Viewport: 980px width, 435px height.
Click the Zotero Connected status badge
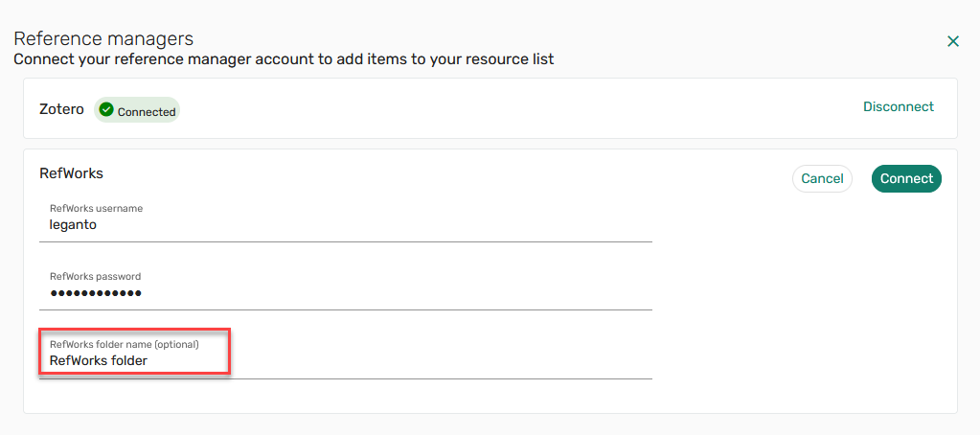(x=137, y=111)
